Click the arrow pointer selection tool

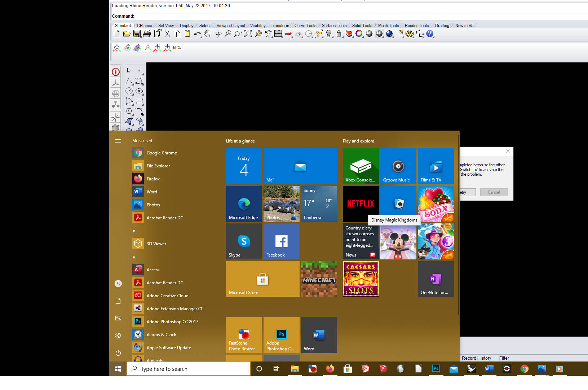click(x=129, y=71)
